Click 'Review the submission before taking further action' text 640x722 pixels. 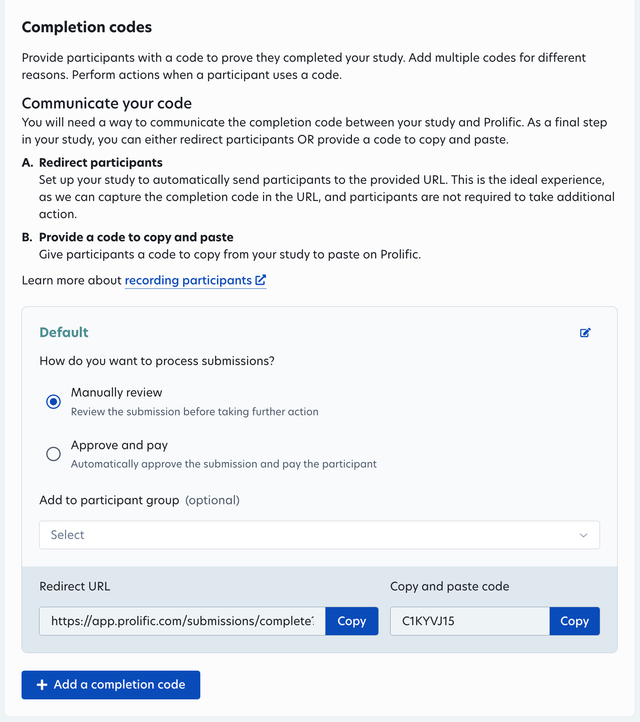coord(195,412)
